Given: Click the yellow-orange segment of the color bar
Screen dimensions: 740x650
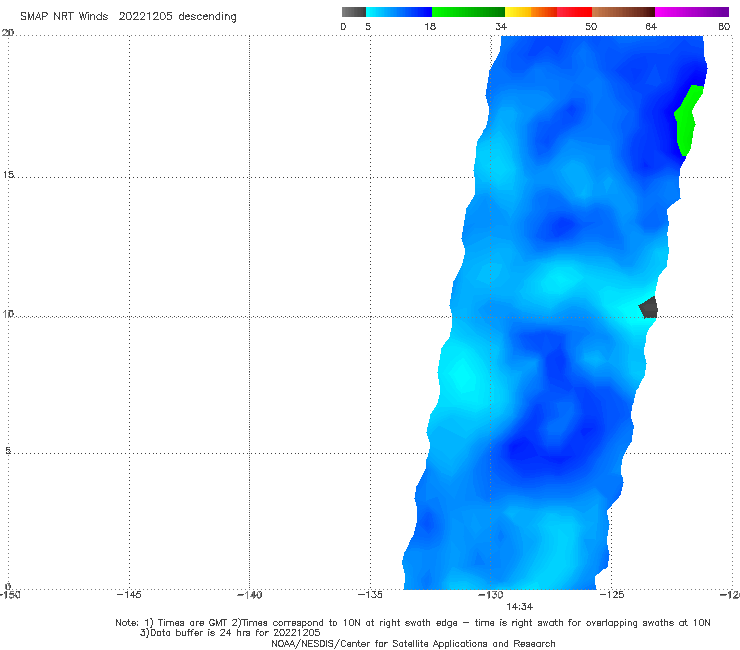Looking at the screenshot, I should click(x=531, y=12).
